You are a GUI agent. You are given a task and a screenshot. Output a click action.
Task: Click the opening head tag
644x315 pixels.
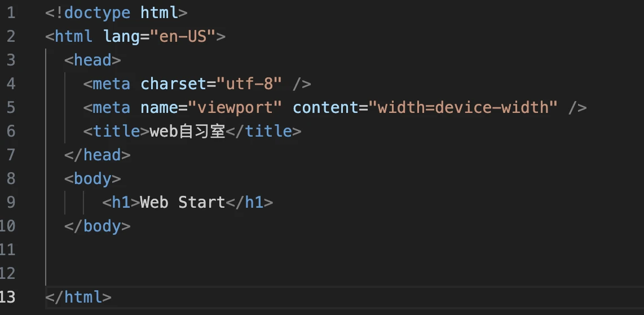click(92, 60)
